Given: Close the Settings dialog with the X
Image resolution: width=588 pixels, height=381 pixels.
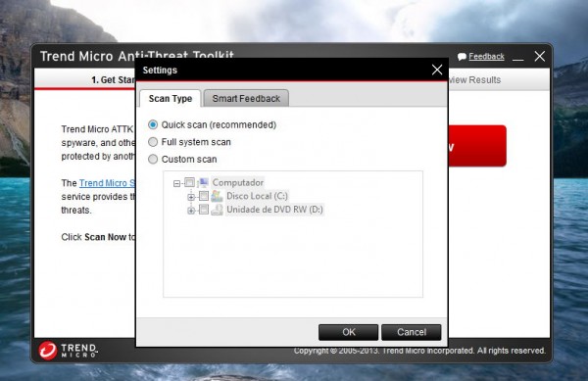Looking at the screenshot, I should click(437, 70).
